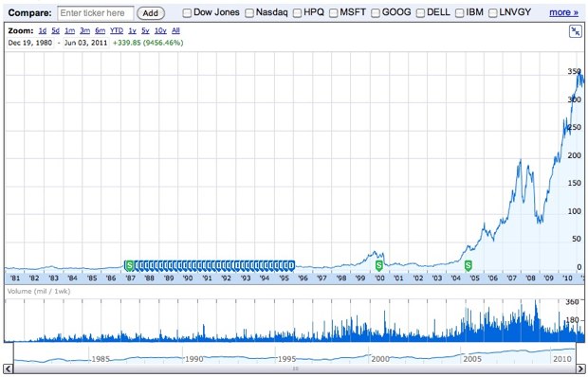Enable the MSFT comparison checkbox

click(x=334, y=13)
